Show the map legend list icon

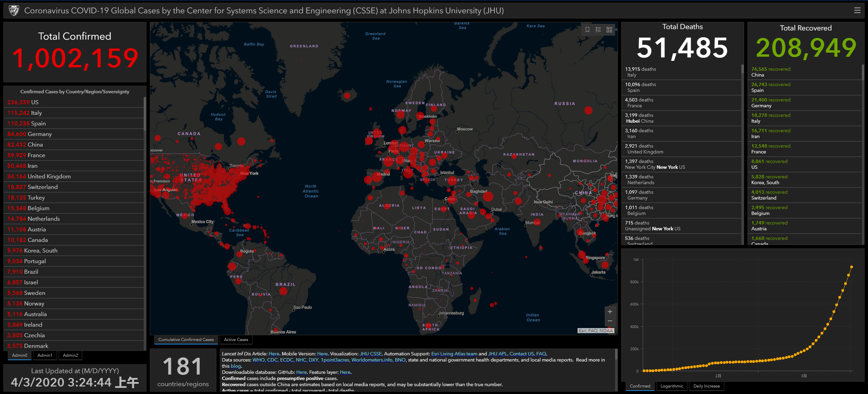pyautogui.click(x=598, y=30)
